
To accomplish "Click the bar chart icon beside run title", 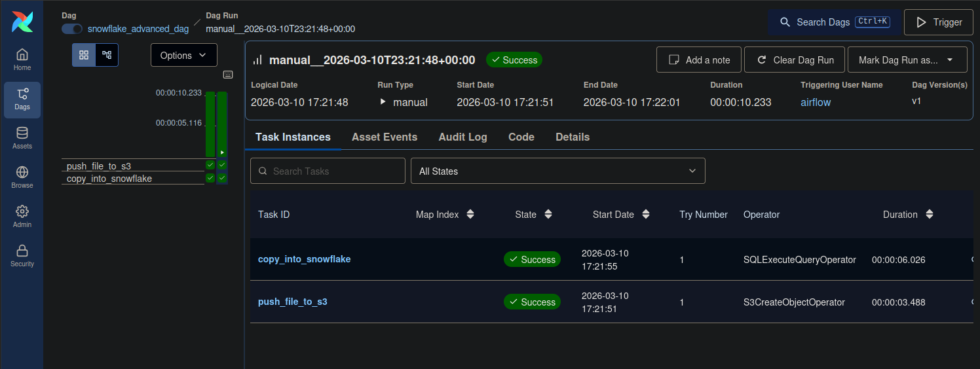I will (257, 60).
